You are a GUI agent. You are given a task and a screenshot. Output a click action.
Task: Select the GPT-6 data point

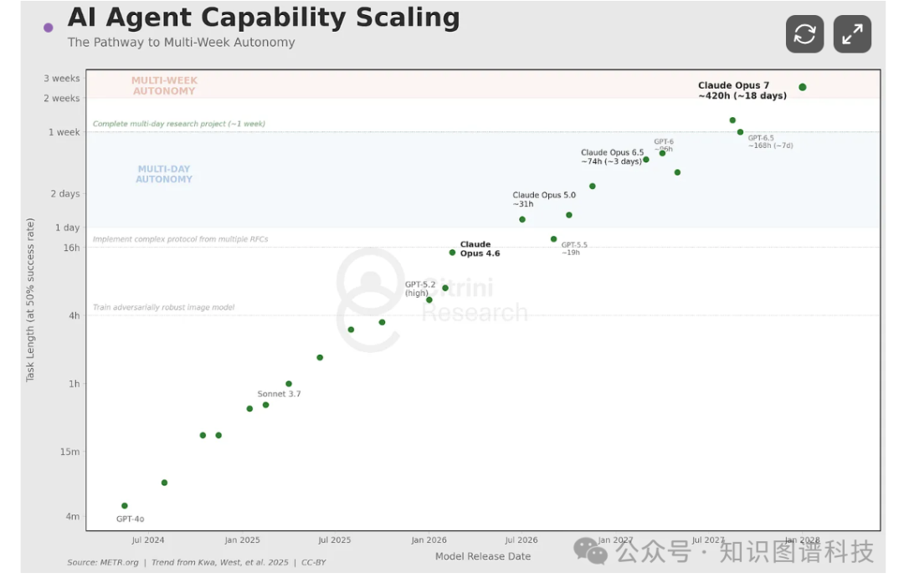pos(662,153)
